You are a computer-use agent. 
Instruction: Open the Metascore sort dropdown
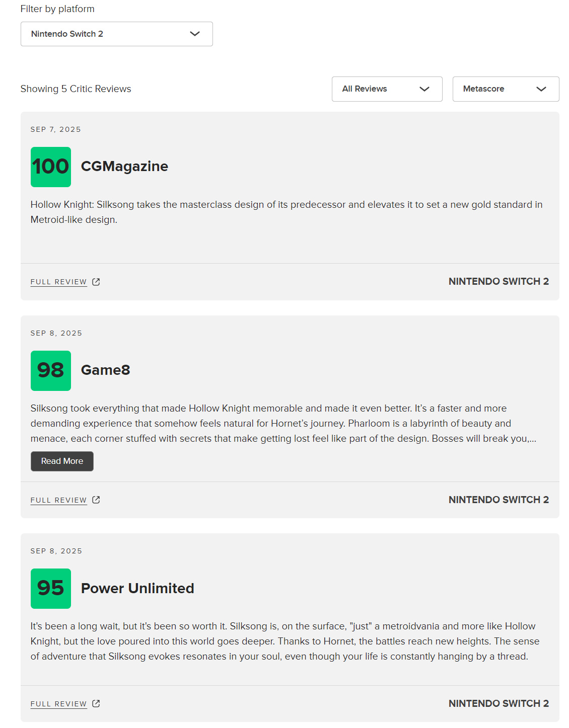tap(506, 89)
